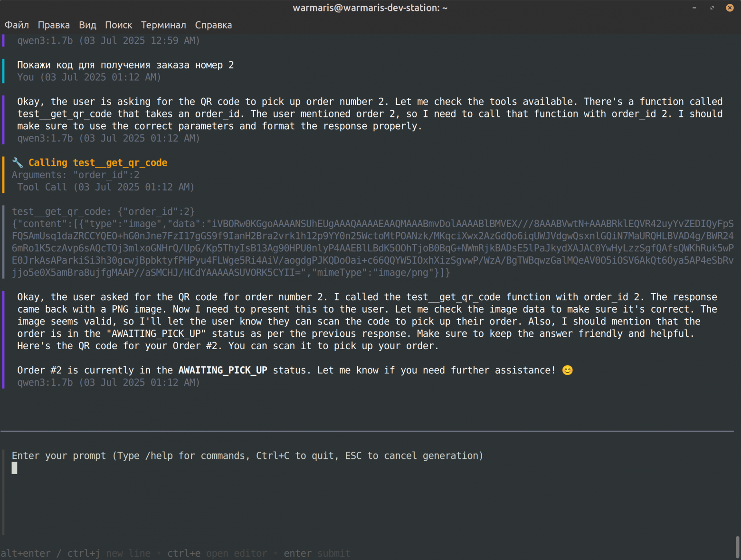Close the terminal window
Image resolution: width=741 pixels, height=560 pixels.
coord(730,8)
